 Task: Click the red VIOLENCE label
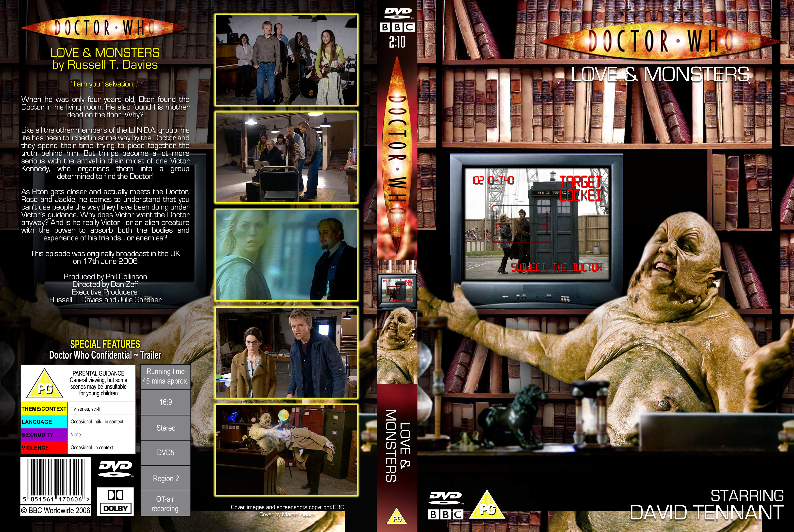click(x=44, y=448)
